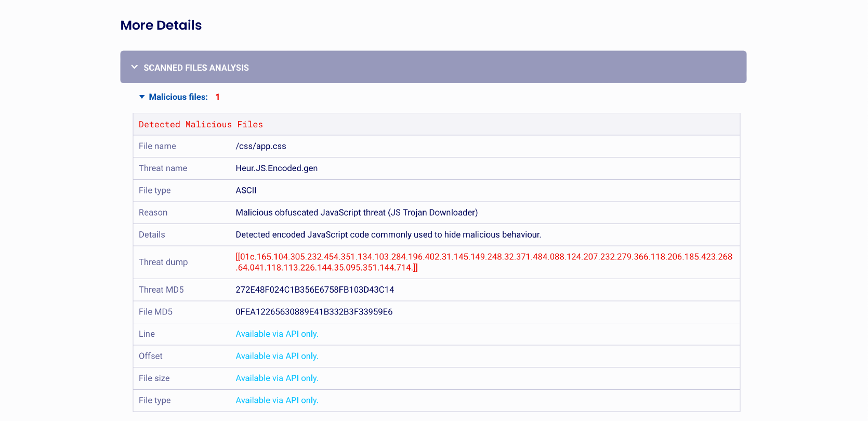Viewport: 868px width, 421px height.
Task: Open 'Available via API only' link in File size row
Action: pos(277,378)
